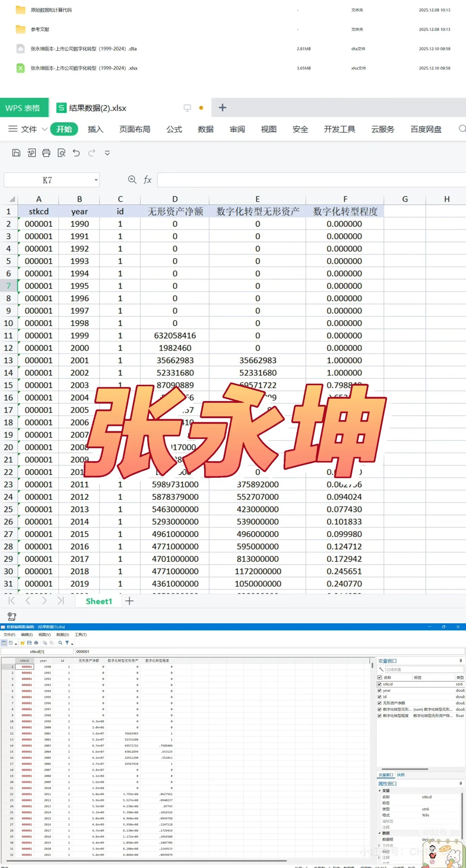466x868 pixels.
Task: Pin the Variables window panel
Action: click(461, 660)
